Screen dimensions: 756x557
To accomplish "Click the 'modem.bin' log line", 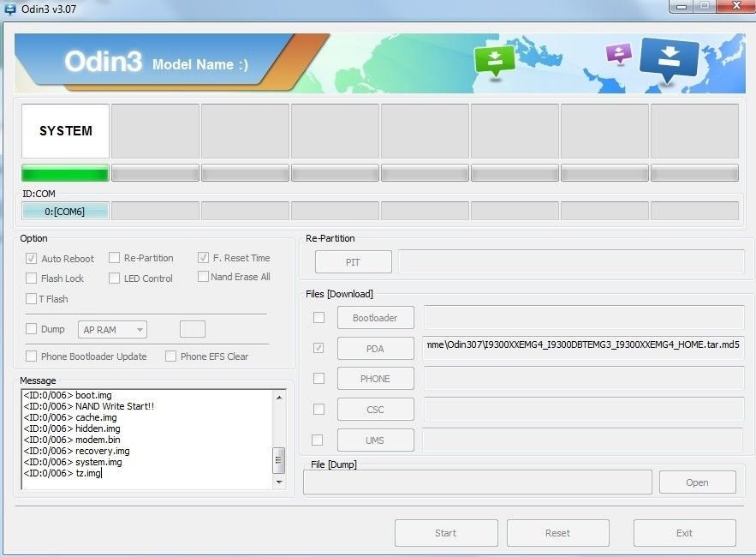I will (x=72, y=440).
